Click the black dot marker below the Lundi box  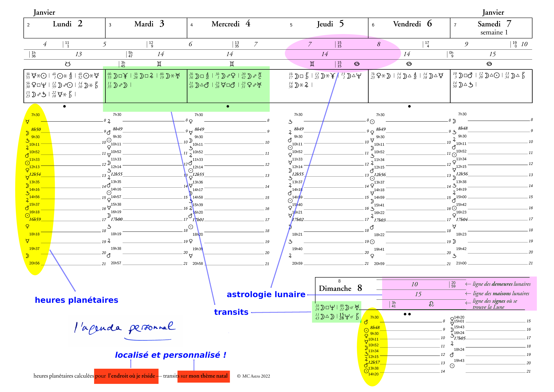pyautogui.click(x=65, y=106)
